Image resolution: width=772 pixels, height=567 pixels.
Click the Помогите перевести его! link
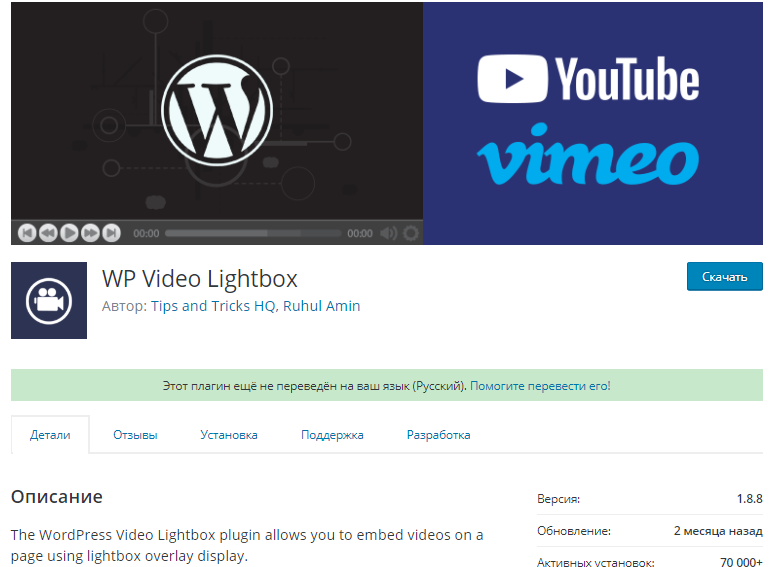click(540, 386)
